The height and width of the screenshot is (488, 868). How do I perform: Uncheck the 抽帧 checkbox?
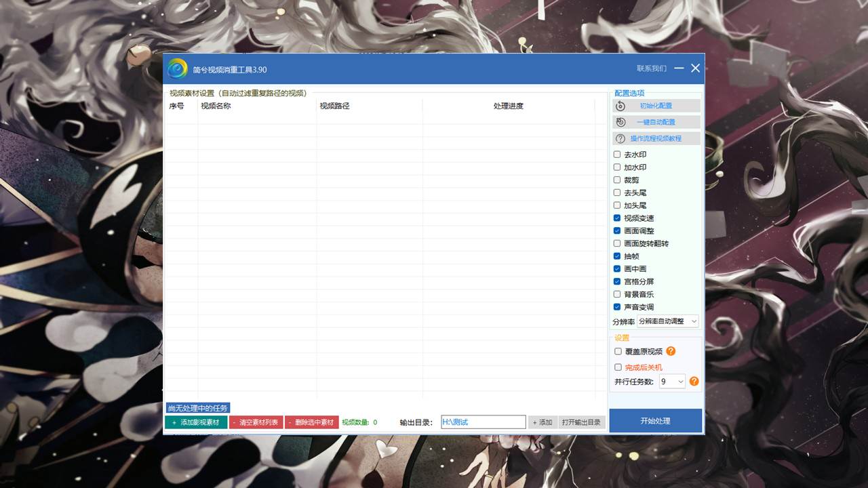[617, 256]
